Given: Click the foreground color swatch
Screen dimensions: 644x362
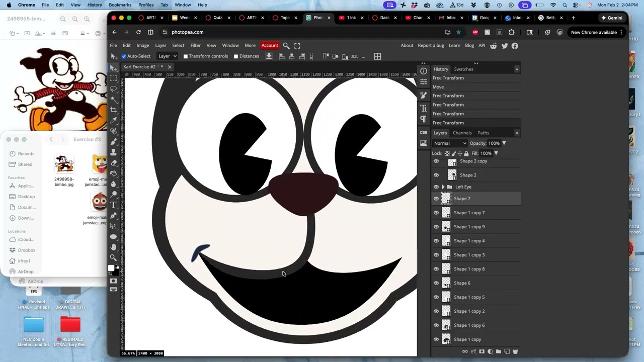Looking at the screenshot, I should (x=111, y=268).
